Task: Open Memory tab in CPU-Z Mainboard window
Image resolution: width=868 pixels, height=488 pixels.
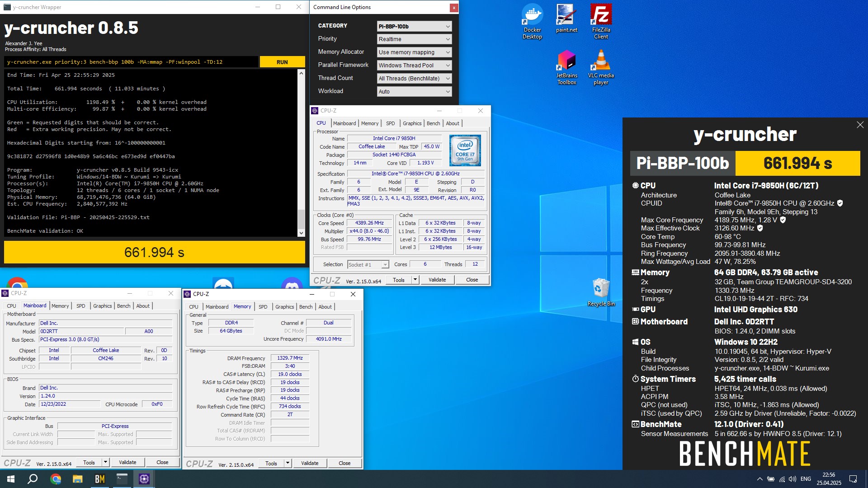Action: point(60,306)
